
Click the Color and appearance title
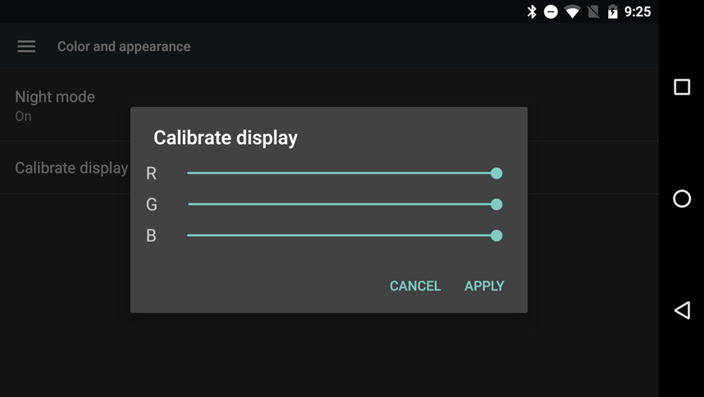[x=123, y=47]
